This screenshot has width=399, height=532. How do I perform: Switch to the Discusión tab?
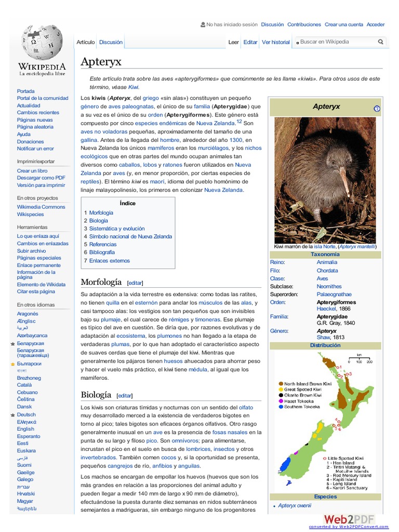click(111, 42)
